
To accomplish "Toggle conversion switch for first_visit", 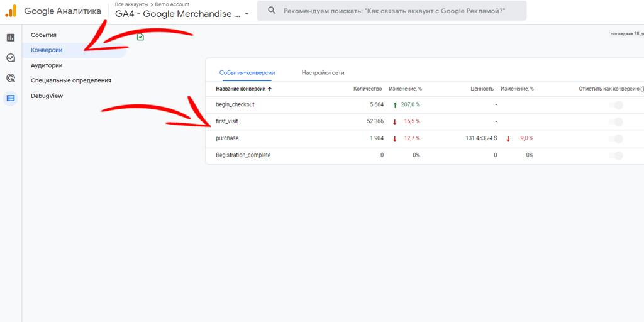I will coord(616,121).
